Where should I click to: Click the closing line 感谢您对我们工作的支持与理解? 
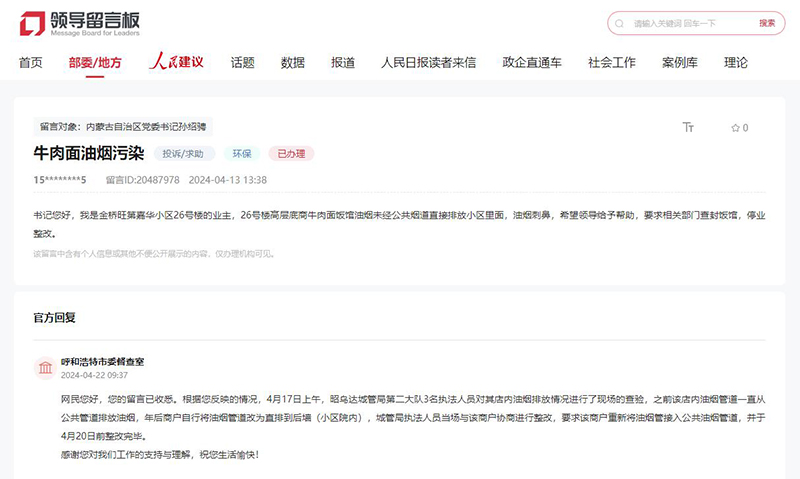click(160, 455)
